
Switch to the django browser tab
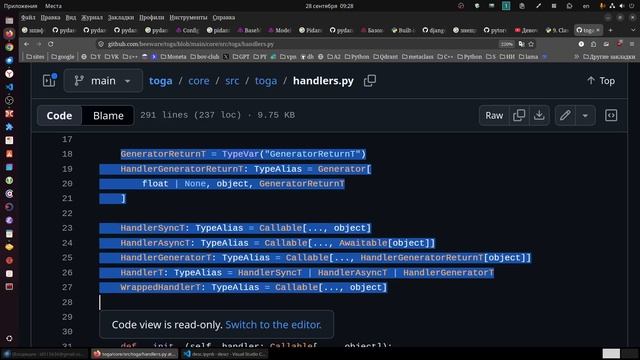pyautogui.click(x=434, y=30)
